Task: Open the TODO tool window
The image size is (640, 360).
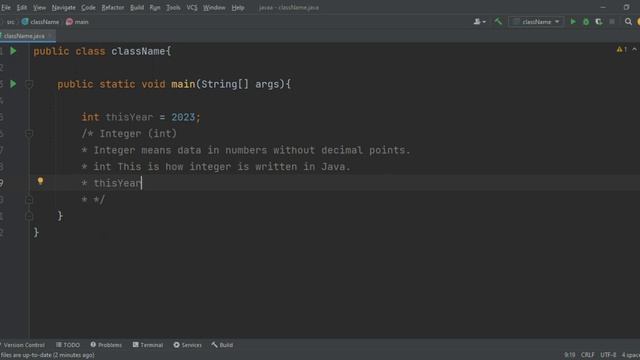Action: [x=68, y=345]
